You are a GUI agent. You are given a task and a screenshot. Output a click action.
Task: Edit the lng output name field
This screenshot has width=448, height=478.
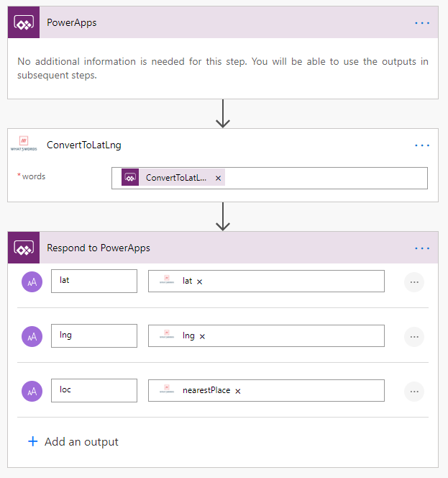[x=94, y=335]
